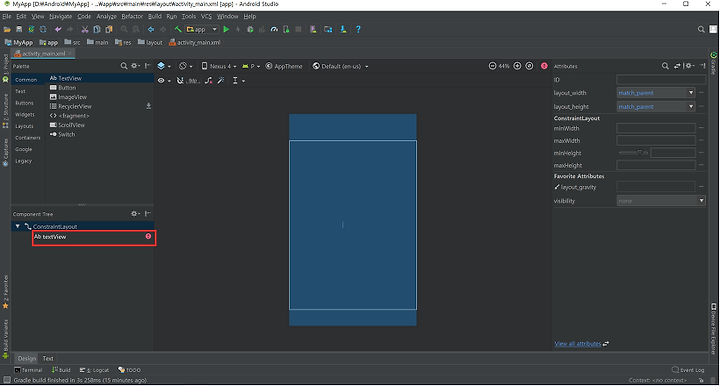Viewport: 720px width, 386px height.
Task: Toggle the layout_gravity favorite attribute icon
Action: click(x=557, y=187)
